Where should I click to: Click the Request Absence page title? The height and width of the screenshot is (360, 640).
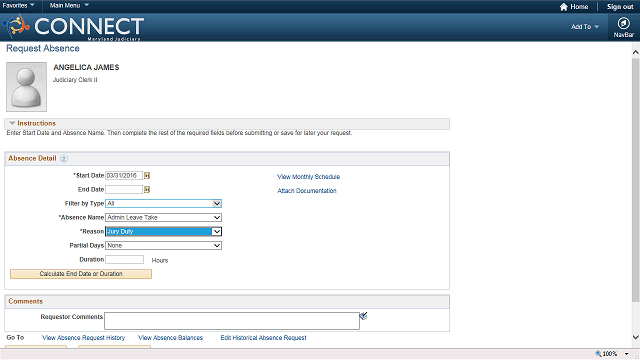coord(43,49)
